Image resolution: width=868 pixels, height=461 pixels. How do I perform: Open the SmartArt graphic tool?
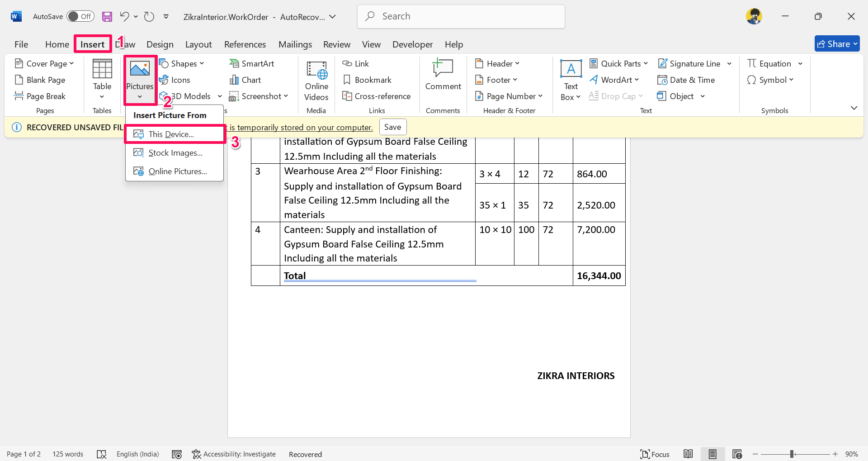coord(252,64)
